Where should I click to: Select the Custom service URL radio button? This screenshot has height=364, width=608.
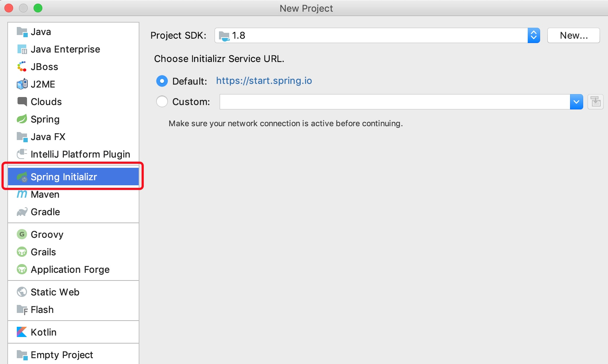pyautogui.click(x=162, y=101)
